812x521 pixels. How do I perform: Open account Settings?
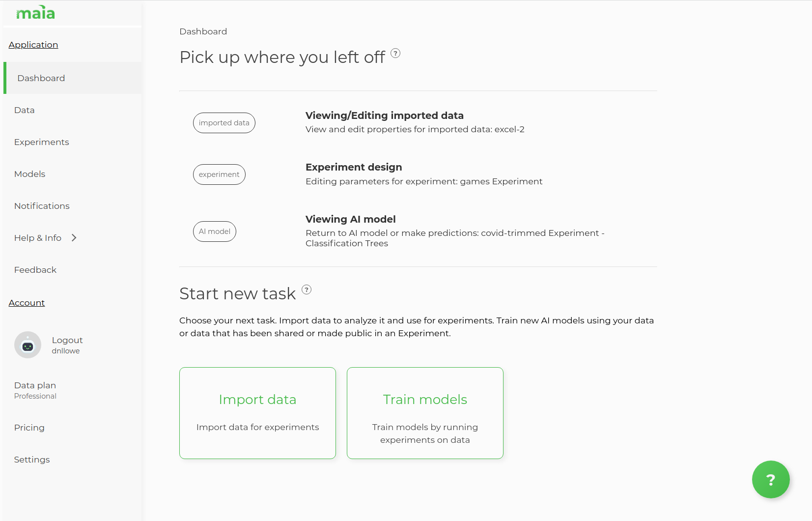(32, 460)
